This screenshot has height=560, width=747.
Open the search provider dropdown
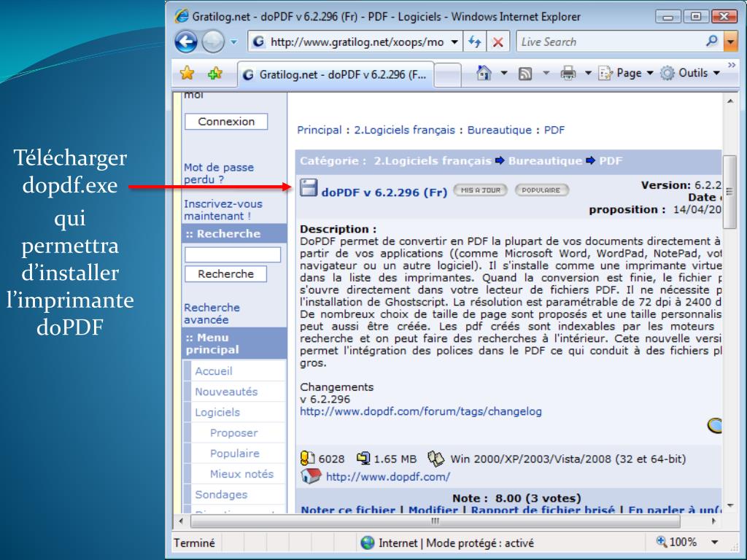[730, 42]
